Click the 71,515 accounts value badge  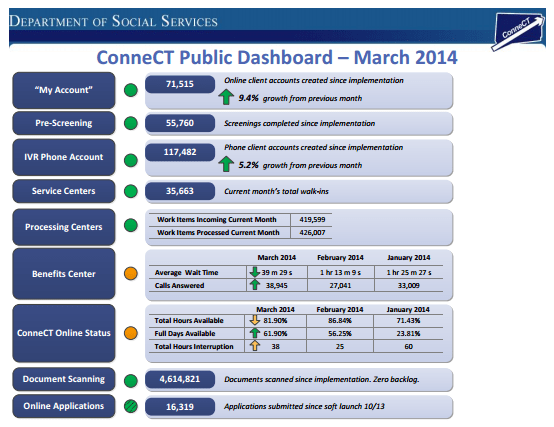(180, 84)
